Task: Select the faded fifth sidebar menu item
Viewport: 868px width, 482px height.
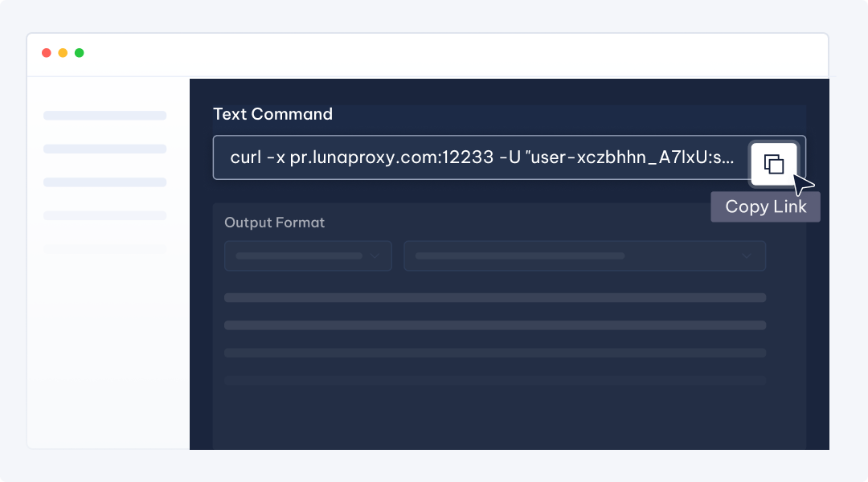Action: pyautogui.click(x=104, y=248)
